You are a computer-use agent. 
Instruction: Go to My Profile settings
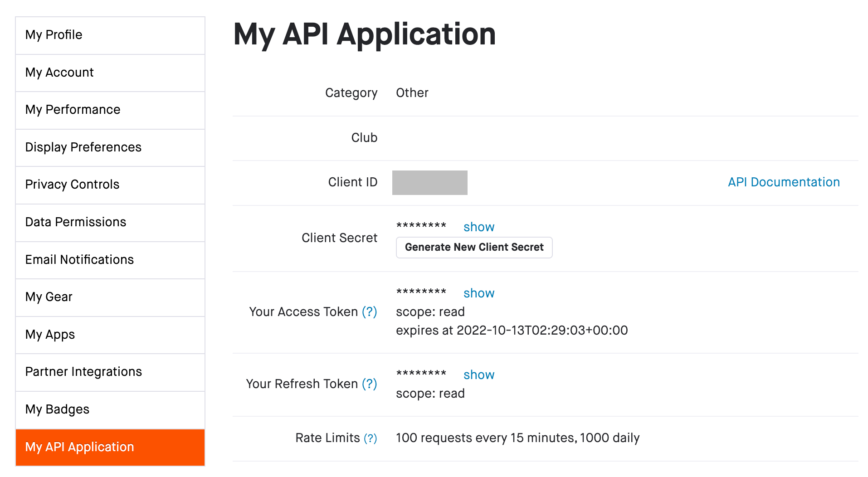[110, 35]
